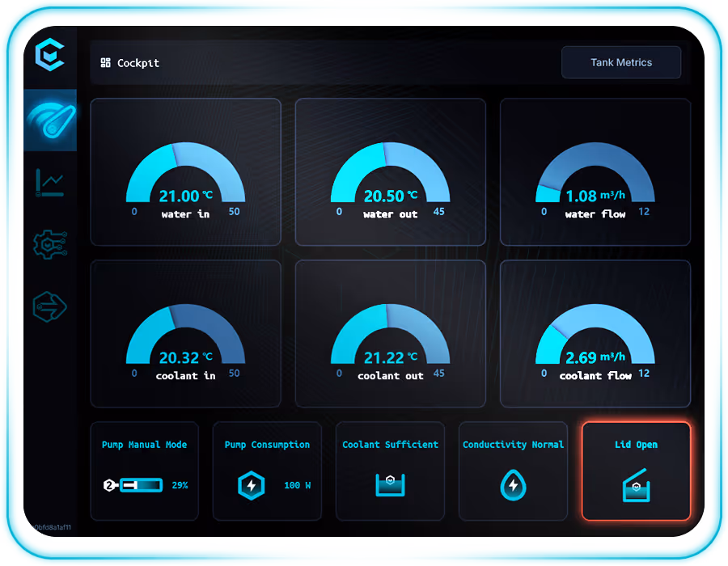The width and height of the screenshot is (728, 566).
Task: Select the gauge dashboard icon in the sidebar
Action: tap(50, 120)
